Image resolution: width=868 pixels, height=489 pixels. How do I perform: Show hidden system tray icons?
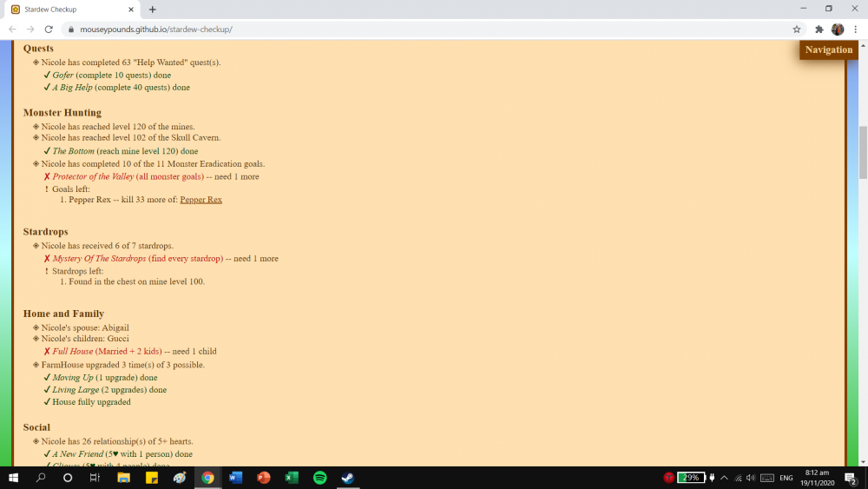coord(724,478)
